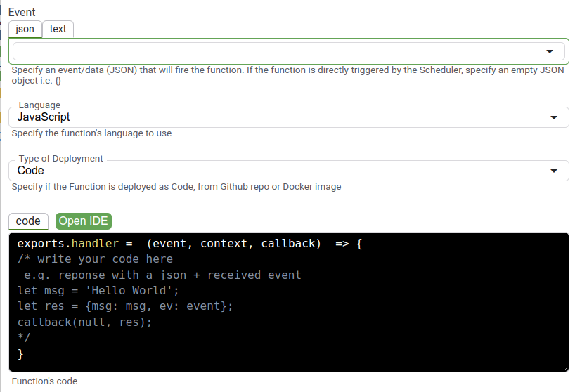
Task: Click the Type of Deployment label
Action: coord(61,159)
